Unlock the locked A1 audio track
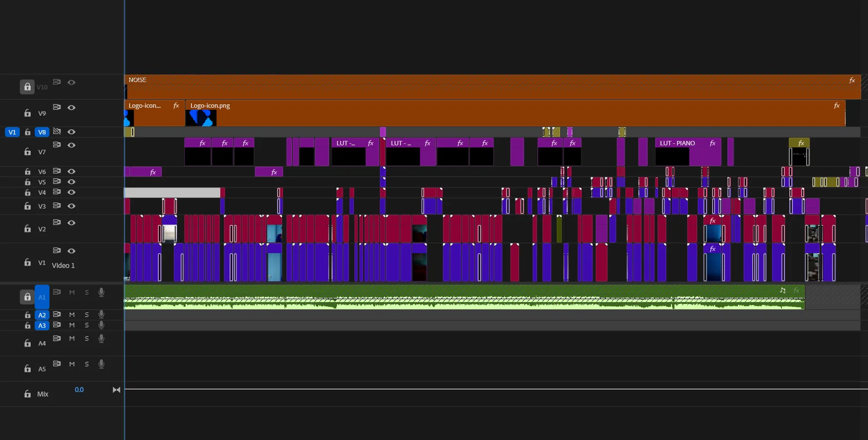868x440 pixels. click(27, 297)
